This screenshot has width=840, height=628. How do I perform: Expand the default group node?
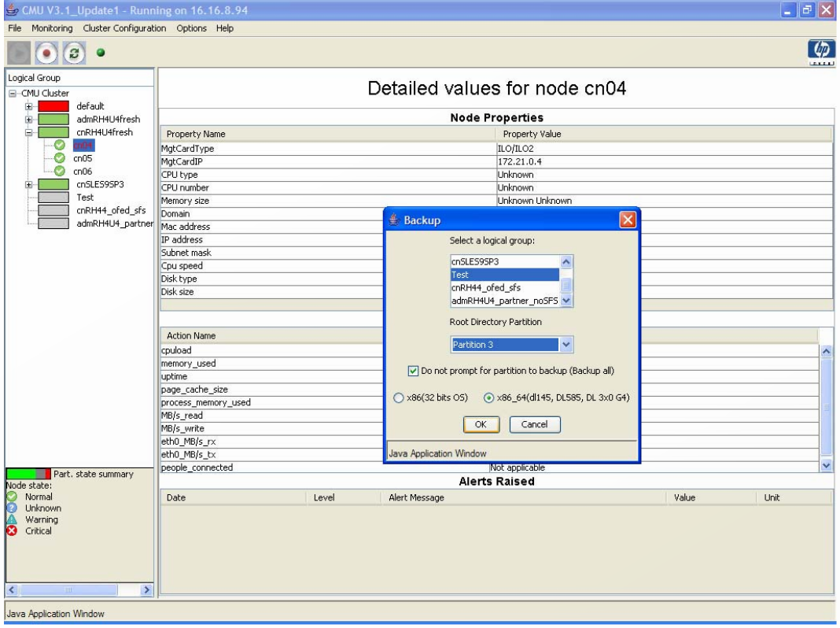pyautogui.click(x=29, y=106)
